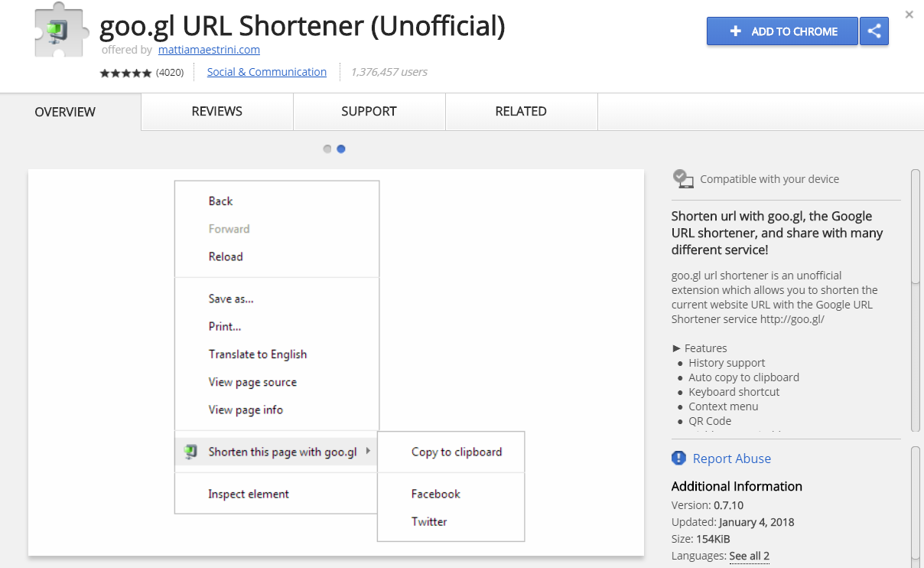
Task: Close the extension detail overlay
Action: (x=909, y=14)
